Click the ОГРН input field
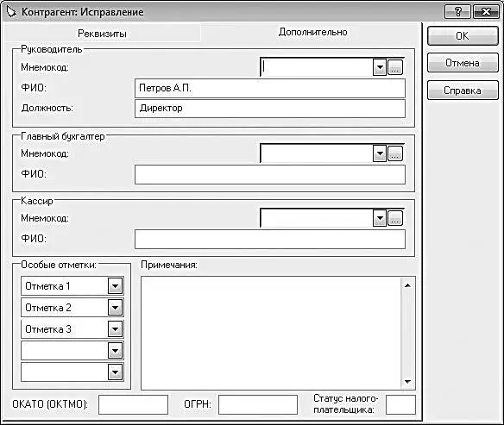Screen dimensions: 504x425 (x=258, y=404)
